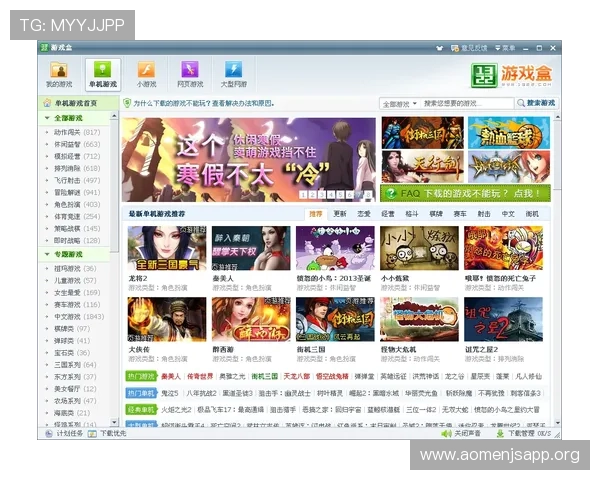Focus the 搜索您想要的游戏 search field
The width and height of the screenshot is (600, 480).
[x=467, y=104]
